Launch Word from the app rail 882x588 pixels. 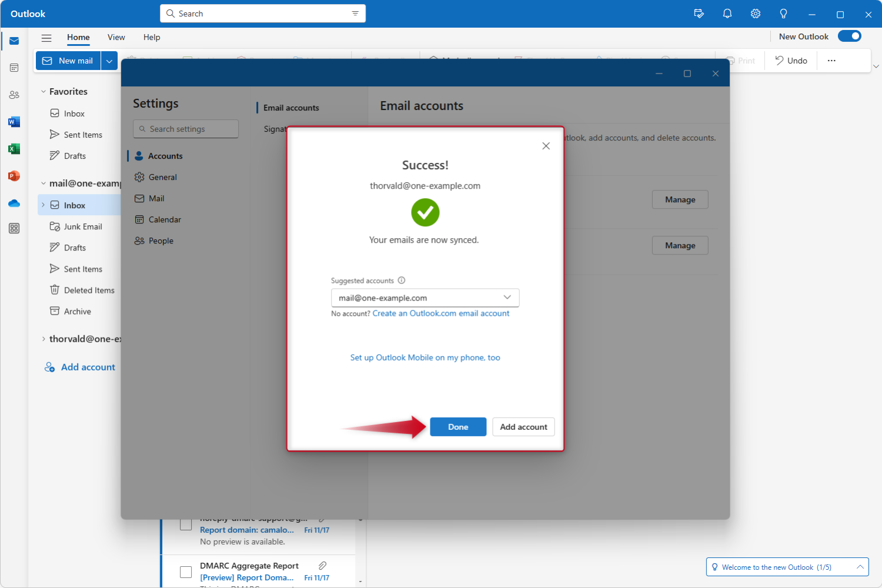click(14, 122)
